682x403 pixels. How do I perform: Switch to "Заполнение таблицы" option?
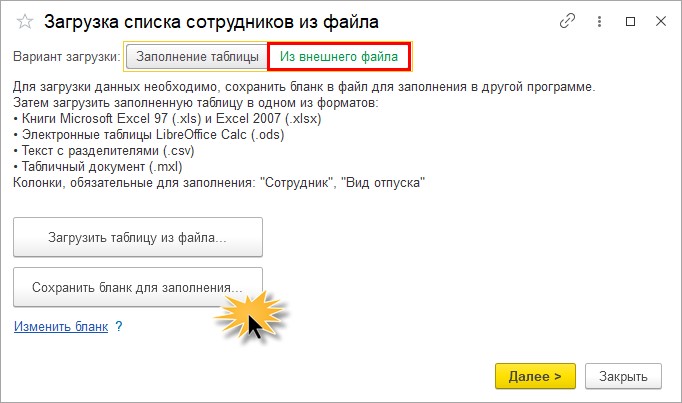coord(197,57)
